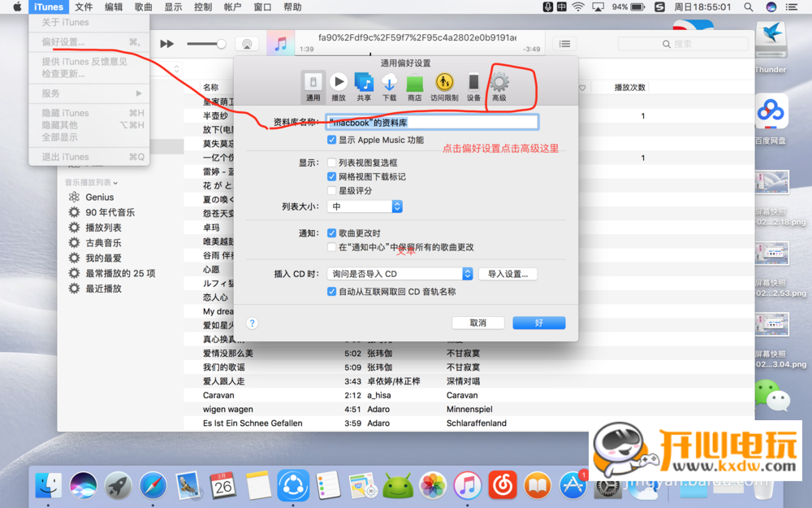Toggle 显示 Apple Music 功能 checkbox
The width and height of the screenshot is (812, 508).
click(331, 140)
